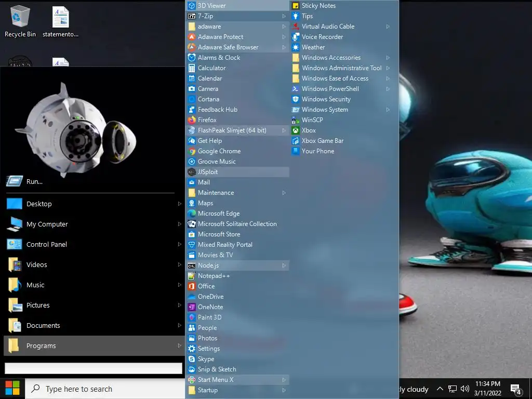Expand the Node.js submenu arrow
The width and height of the screenshot is (532, 399).
tap(284, 265)
